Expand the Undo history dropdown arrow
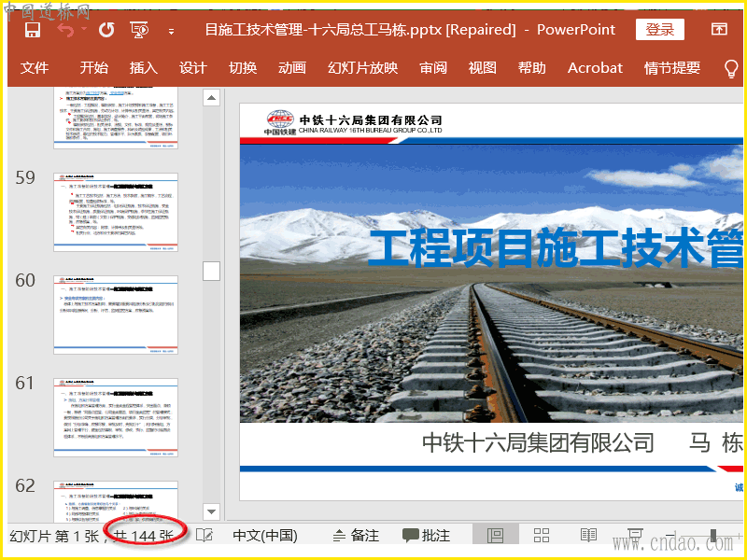This screenshot has height=560, width=747. point(84,29)
